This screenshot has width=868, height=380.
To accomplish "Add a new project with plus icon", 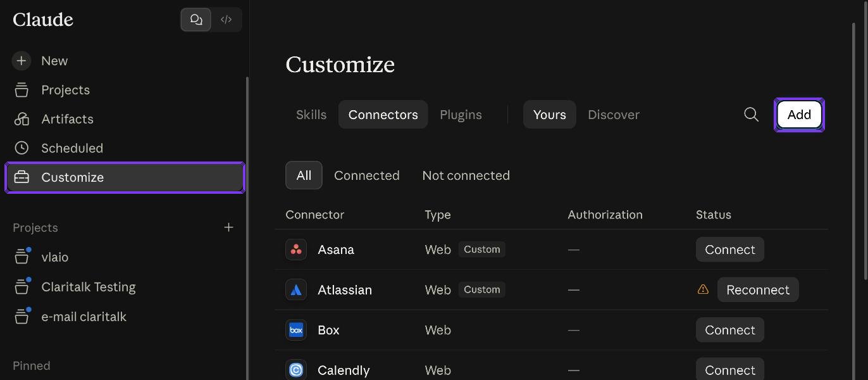I will (x=229, y=227).
